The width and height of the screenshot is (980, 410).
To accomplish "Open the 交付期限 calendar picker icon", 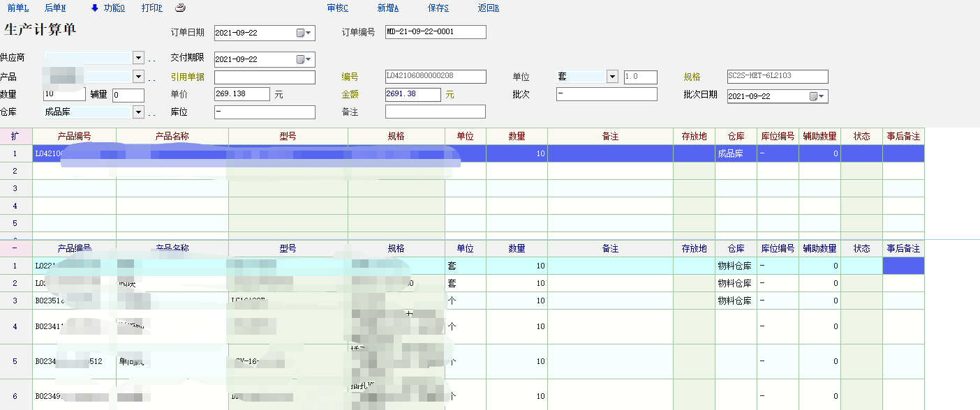I will pyautogui.click(x=301, y=59).
